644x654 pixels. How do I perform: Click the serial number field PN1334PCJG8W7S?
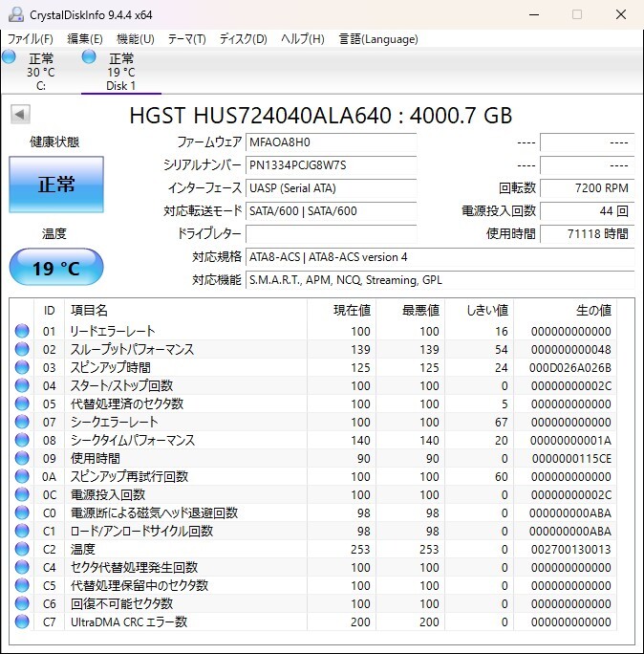coord(331,165)
